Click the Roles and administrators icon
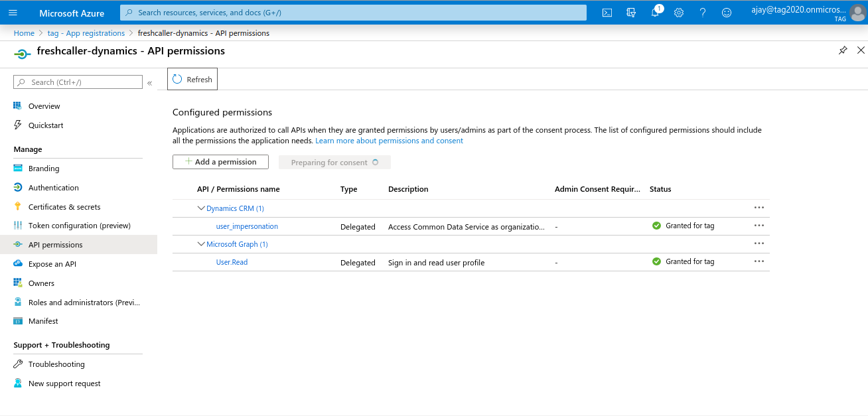This screenshot has height=416, width=868. [18, 303]
